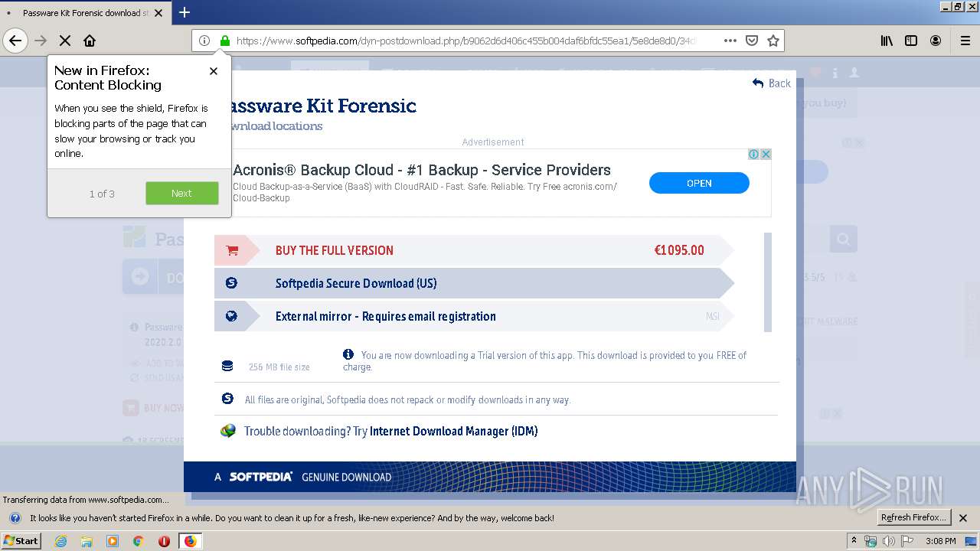Image resolution: width=980 pixels, height=551 pixels.
Task: Toggle the Firefox sidebar view
Action: coord(911,41)
